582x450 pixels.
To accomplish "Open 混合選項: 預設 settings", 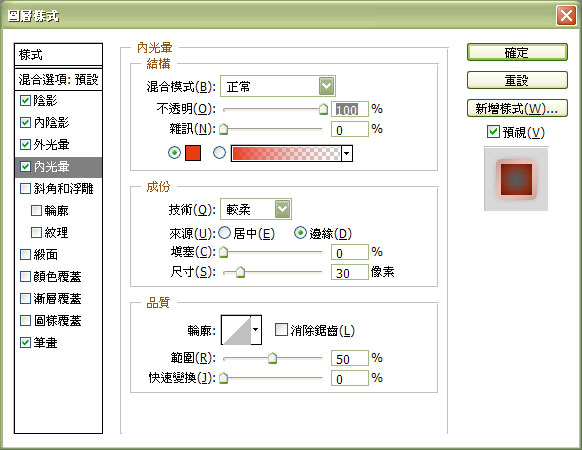I will pos(58,79).
